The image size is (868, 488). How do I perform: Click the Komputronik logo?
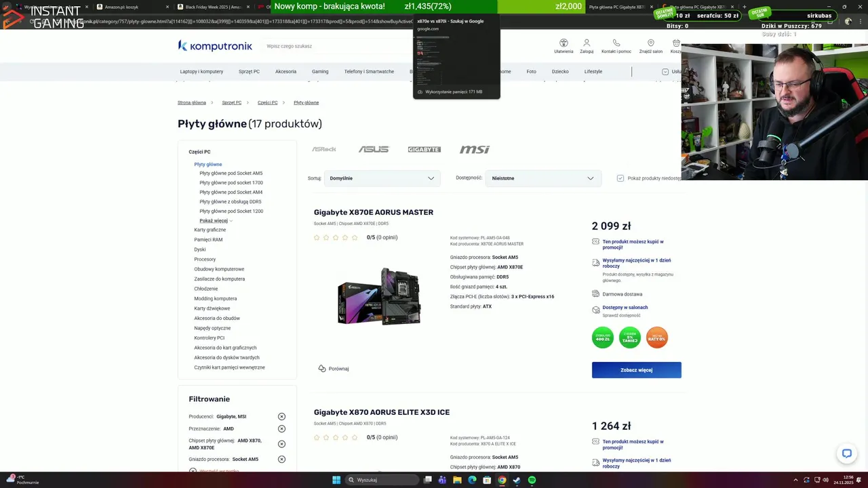point(215,45)
